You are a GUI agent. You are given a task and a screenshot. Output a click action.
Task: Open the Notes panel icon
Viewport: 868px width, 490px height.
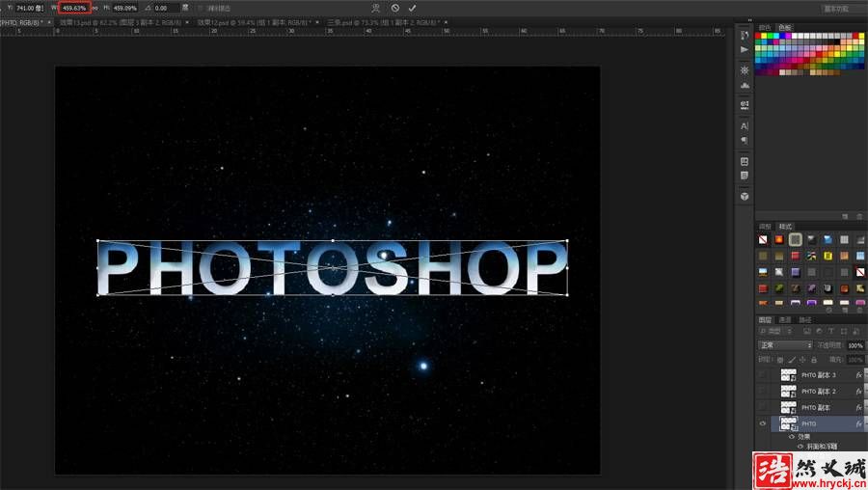(x=745, y=176)
